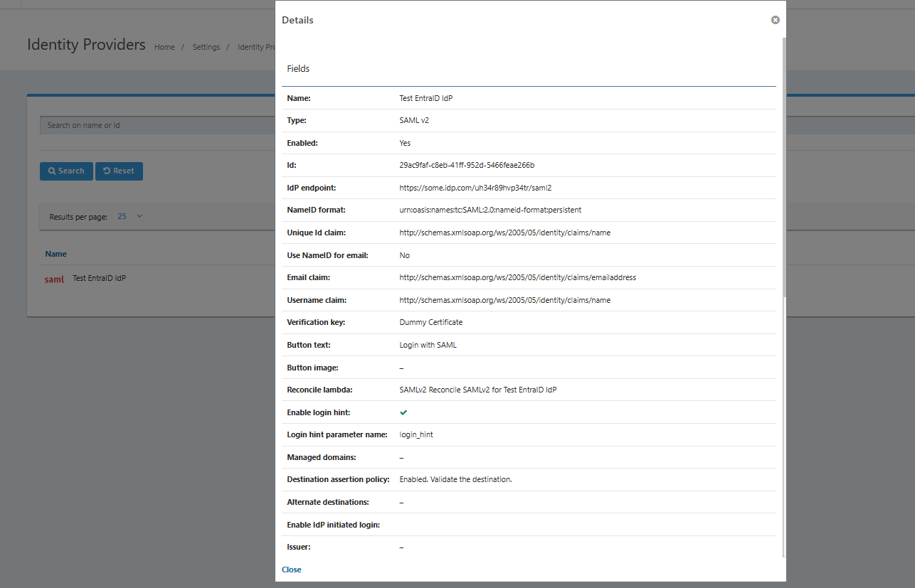This screenshot has width=915, height=588.
Task: Select the Test EntraID IdP table row
Action: 100,279
